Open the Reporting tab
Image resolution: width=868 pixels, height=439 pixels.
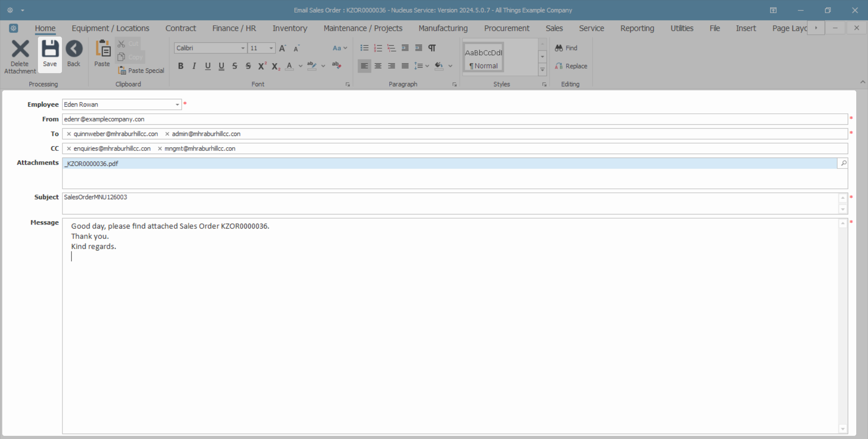(637, 28)
